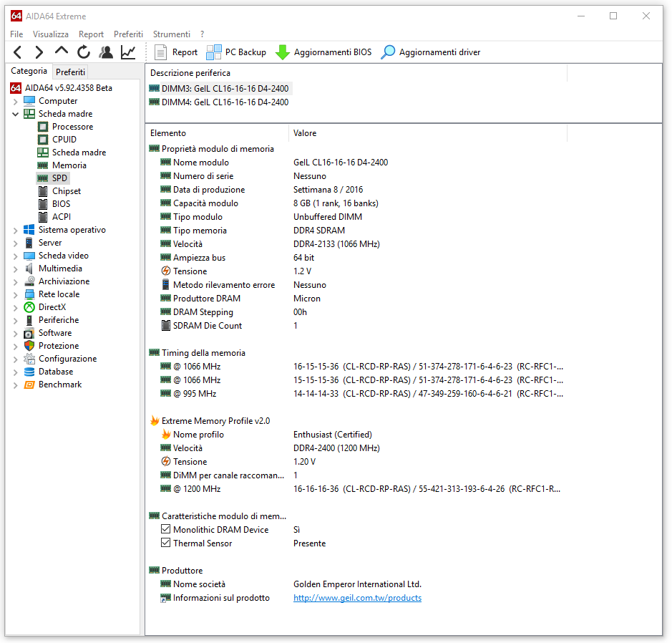
Task: Navigate up one level with up arrow
Action: tap(62, 52)
